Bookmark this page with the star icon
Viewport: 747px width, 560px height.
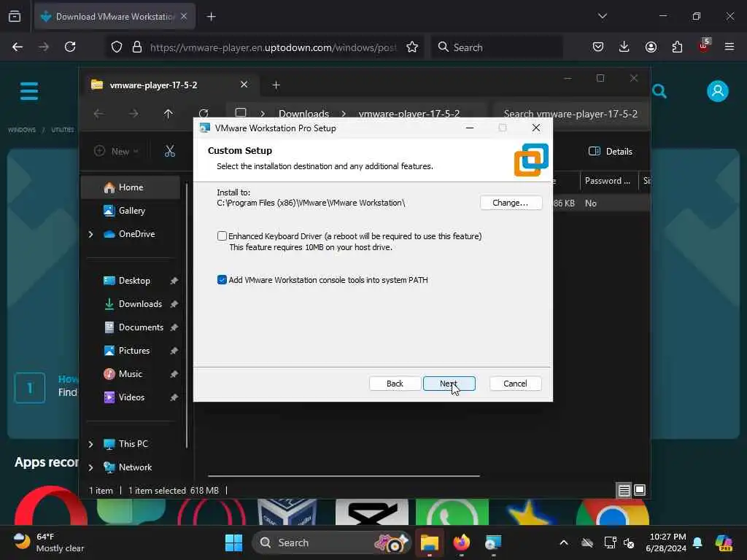point(412,47)
